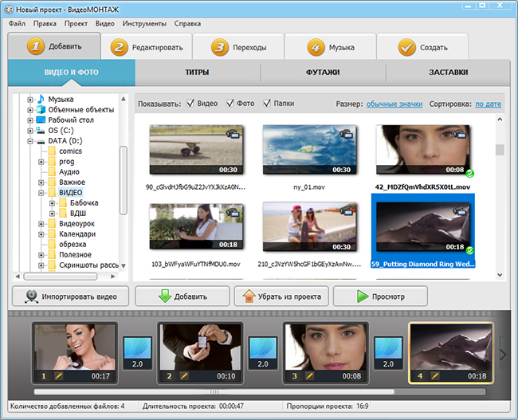Click the Убрать из проекта button
518x420 pixels.
click(x=281, y=296)
